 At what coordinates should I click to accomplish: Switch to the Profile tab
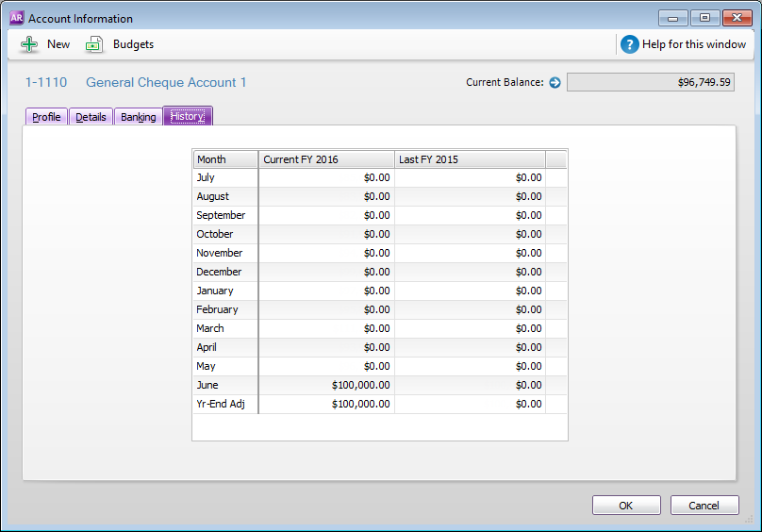[46, 117]
